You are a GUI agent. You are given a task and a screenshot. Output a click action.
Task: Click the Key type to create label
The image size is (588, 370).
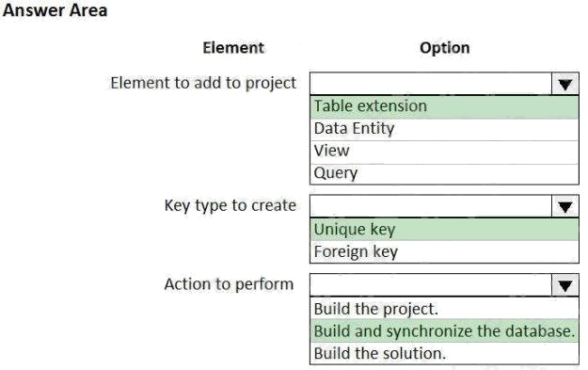230,206
